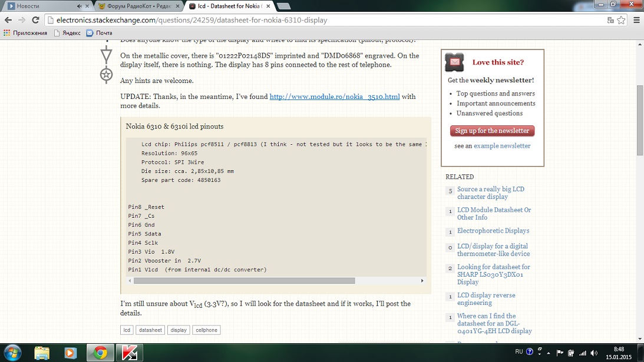Open related question Electrophoretic Displays
This screenshot has width=644, height=362.
click(x=493, y=231)
